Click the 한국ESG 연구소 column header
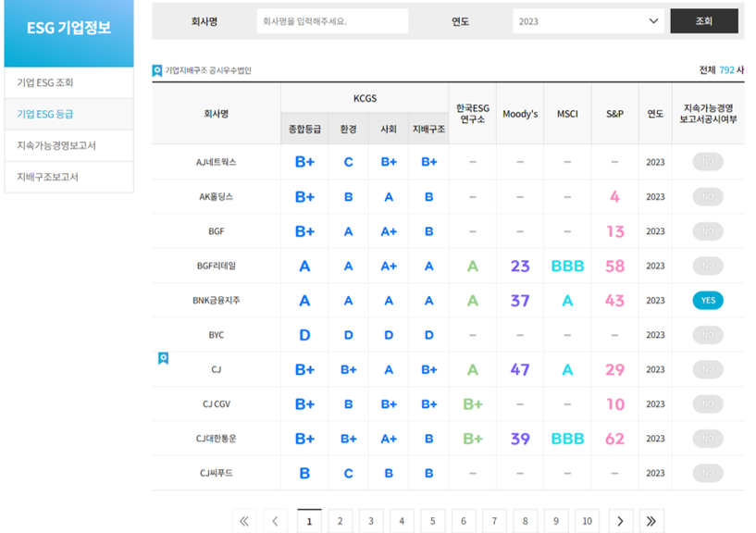Image resolution: width=756 pixels, height=533 pixels. 473,114
